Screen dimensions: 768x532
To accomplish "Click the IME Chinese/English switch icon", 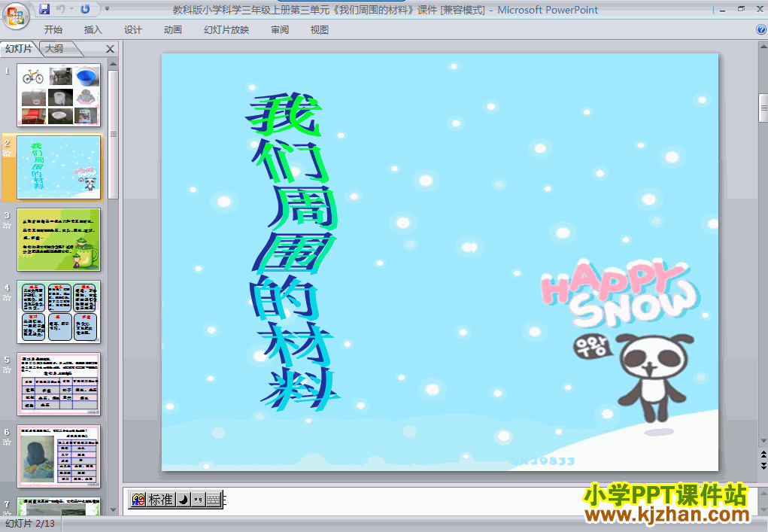I will point(138,500).
